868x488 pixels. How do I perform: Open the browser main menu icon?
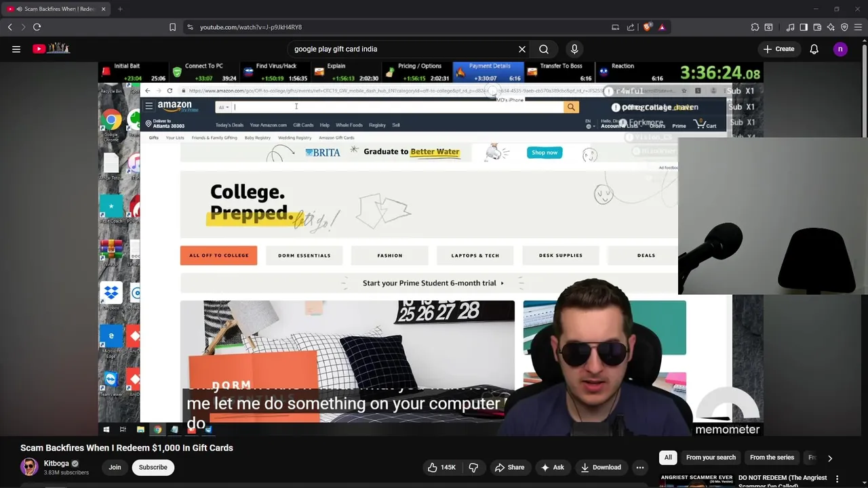tap(858, 27)
